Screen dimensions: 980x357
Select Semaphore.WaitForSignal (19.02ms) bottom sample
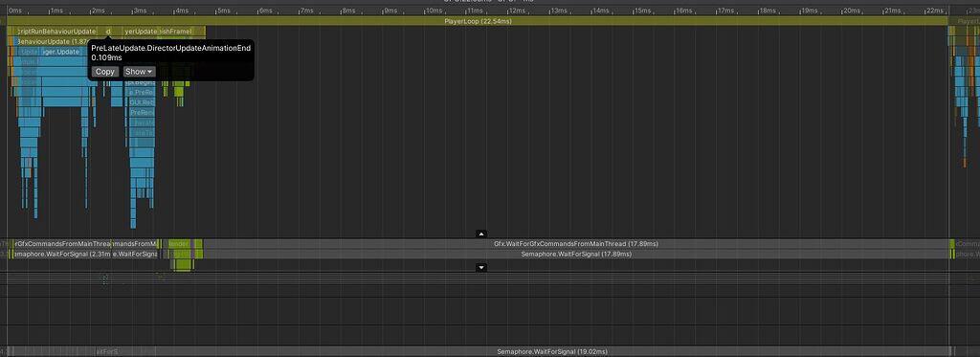coord(552,352)
